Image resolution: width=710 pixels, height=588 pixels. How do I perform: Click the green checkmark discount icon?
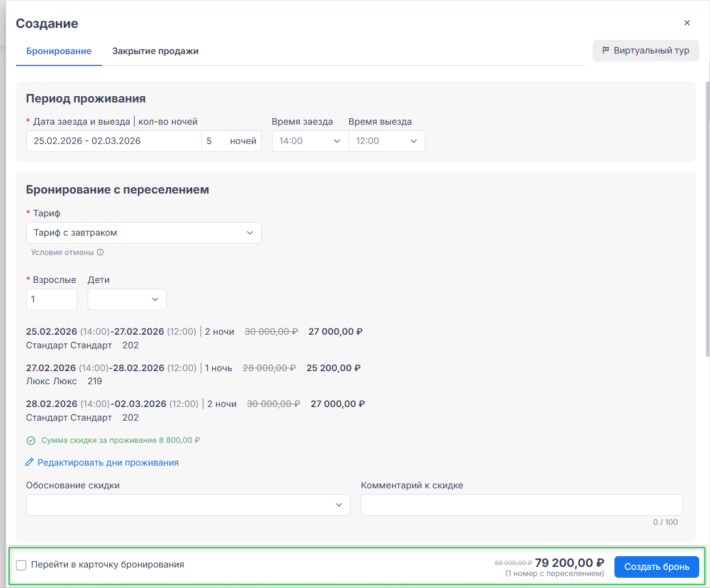point(31,441)
